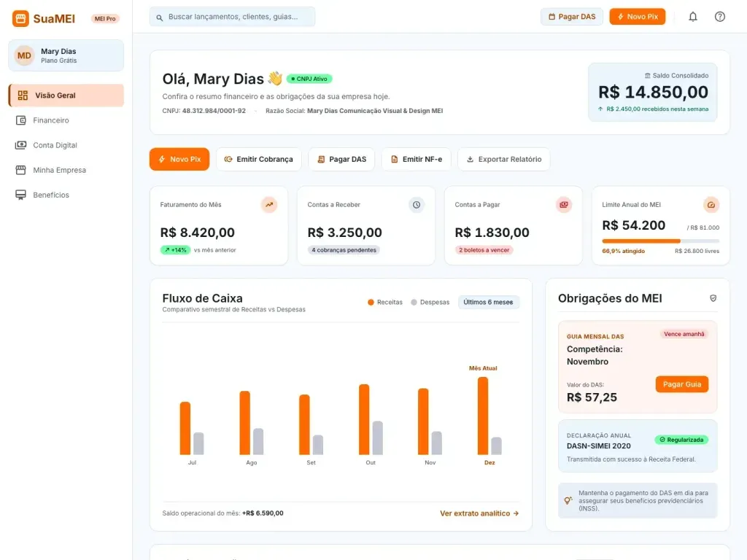Image resolution: width=747 pixels, height=560 pixels.
Task: Click the R$ 26.800 livres text
Action: coord(697,251)
